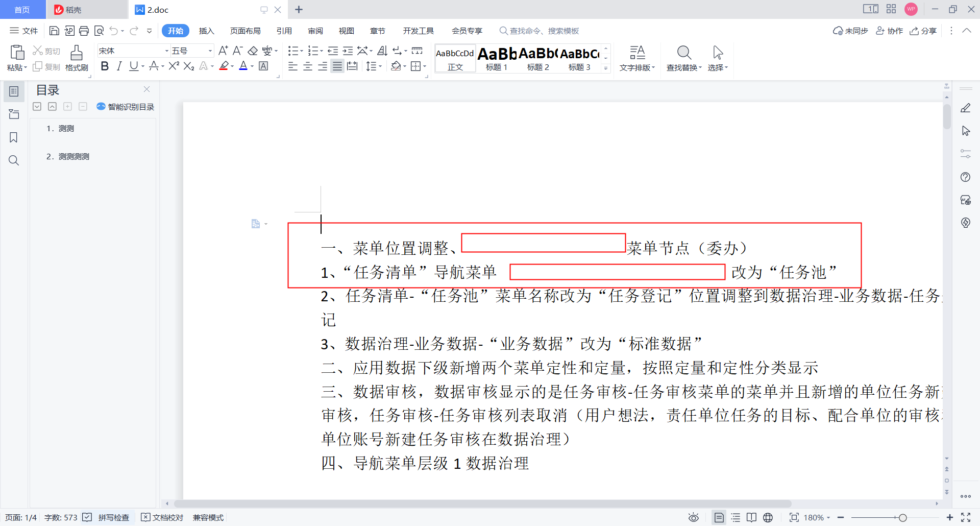Click the decrease indent icon
Screen dimensions: 980x526
tap(333, 51)
